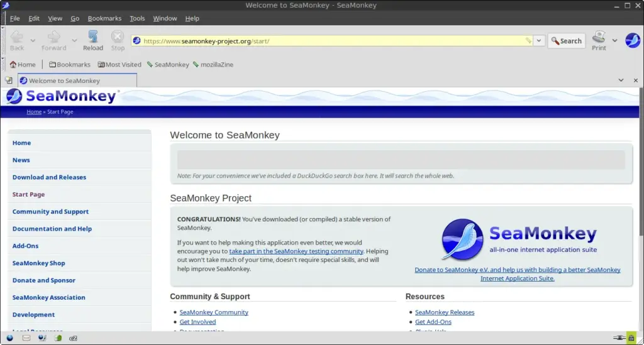This screenshot has width=644, height=345.
Task: Open the Back button history dropdown arrow
Action: point(33,41)
